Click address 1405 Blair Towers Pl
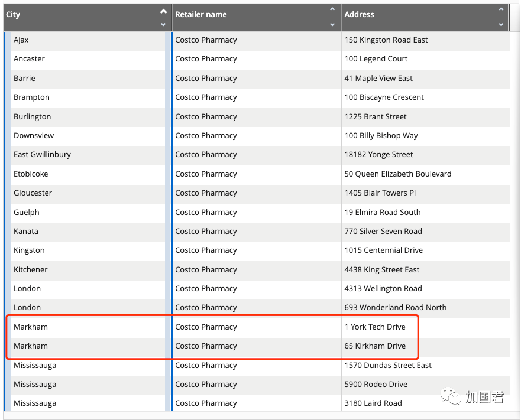The image size is (521, 420). point(380,193)
